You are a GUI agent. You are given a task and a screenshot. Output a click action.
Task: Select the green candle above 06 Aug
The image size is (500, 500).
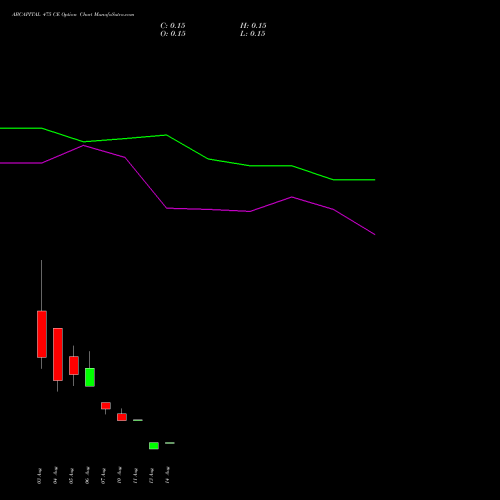click(x=90, y=377)
